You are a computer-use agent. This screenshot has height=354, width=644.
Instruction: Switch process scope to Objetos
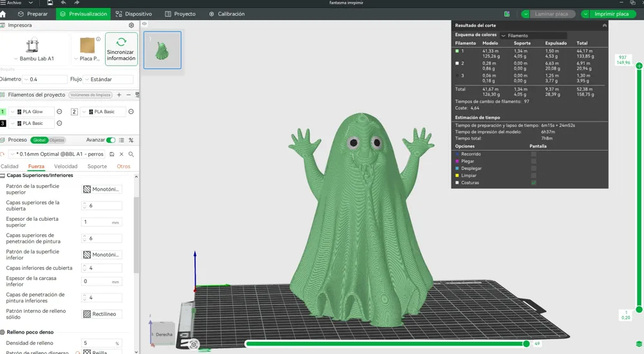pos(57,140)
